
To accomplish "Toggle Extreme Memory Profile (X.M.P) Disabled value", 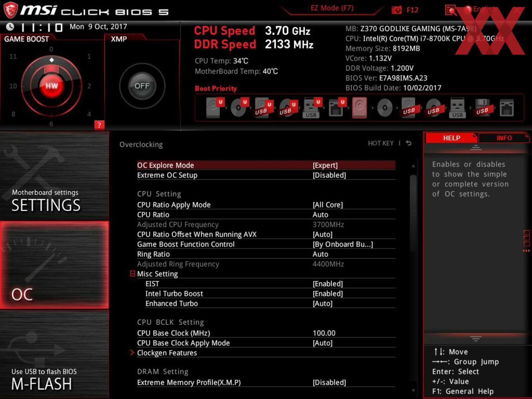I will click(329, 382).
